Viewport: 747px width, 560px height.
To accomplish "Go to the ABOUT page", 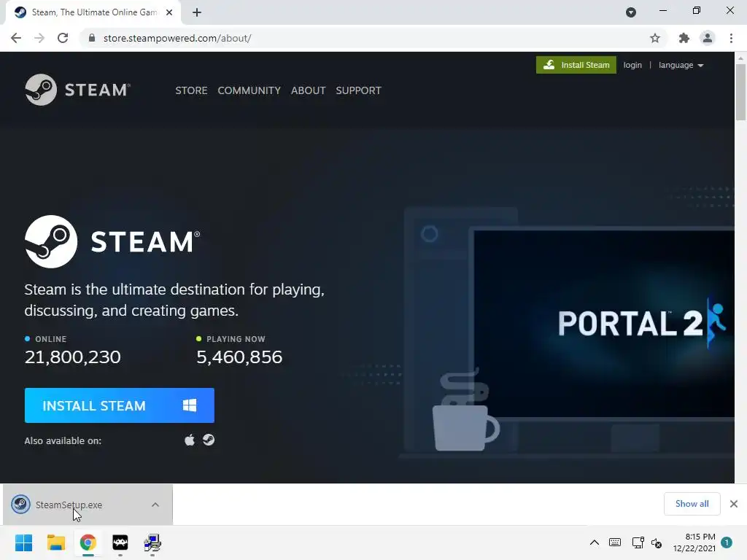I will tap(309, 90).
